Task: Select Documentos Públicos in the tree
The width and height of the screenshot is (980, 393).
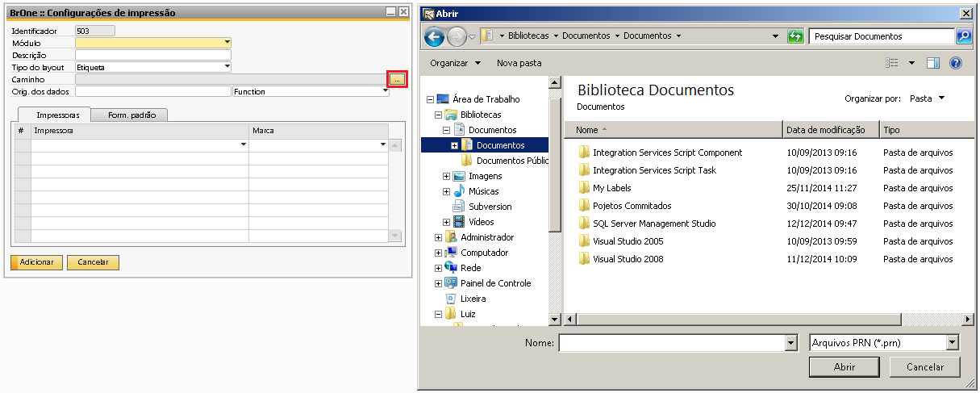Action: coord(513,161)
